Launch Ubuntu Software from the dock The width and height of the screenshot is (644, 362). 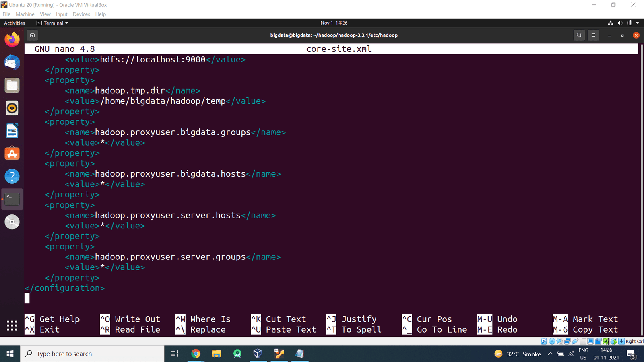pos(12,153)
